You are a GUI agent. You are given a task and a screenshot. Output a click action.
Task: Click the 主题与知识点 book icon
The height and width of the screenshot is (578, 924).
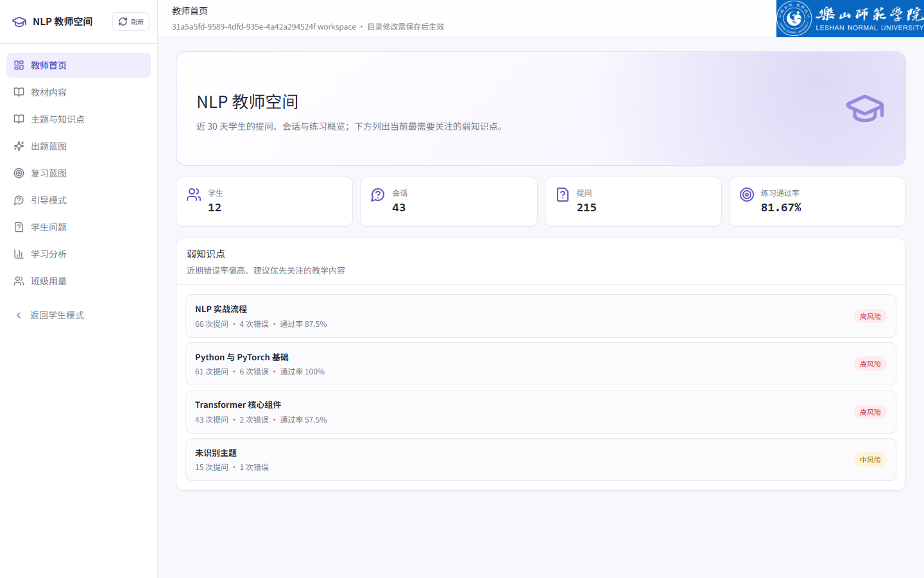19,119
